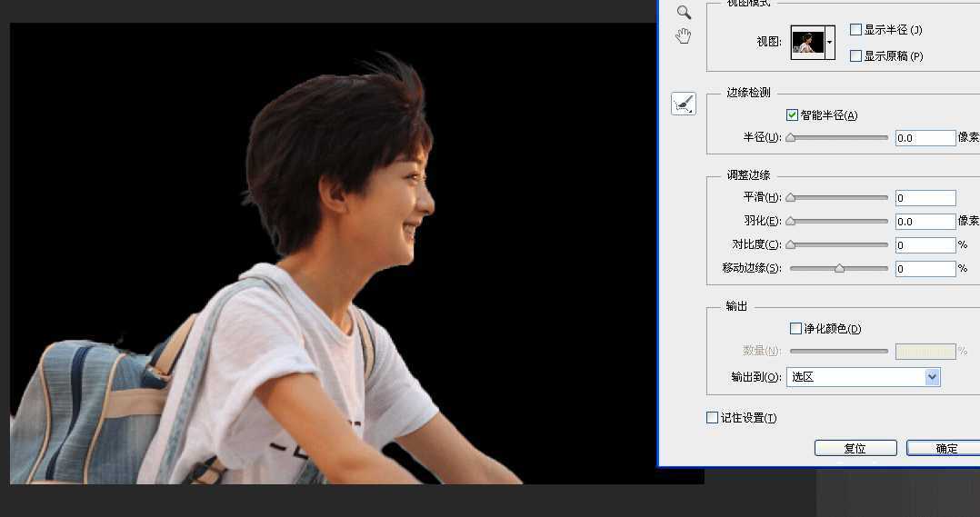Image resolution: width=980 pixels, height=517 pixels.
Task: Focus the 平滑 smooth value field
Action: click(925, 198)
